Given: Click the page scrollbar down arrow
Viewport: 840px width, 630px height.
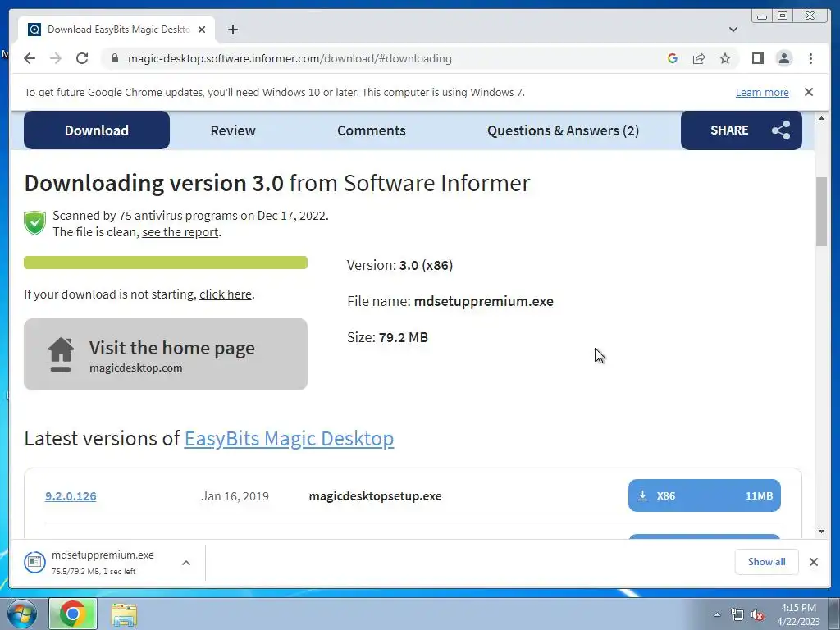Looking at the screenshot, I should [x=821, y=532].
